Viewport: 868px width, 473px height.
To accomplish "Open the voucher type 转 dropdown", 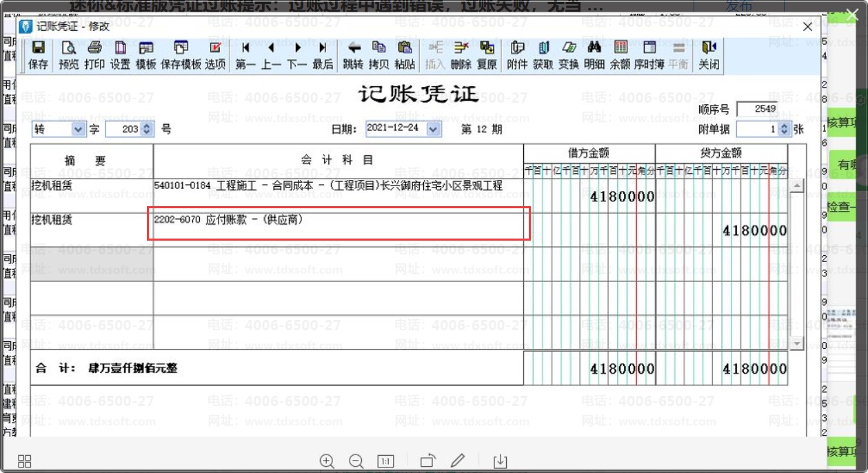I will [78, 129].
